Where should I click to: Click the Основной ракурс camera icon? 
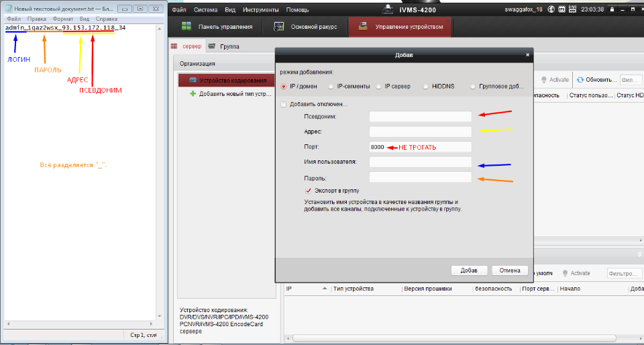(x=279, y=27)
